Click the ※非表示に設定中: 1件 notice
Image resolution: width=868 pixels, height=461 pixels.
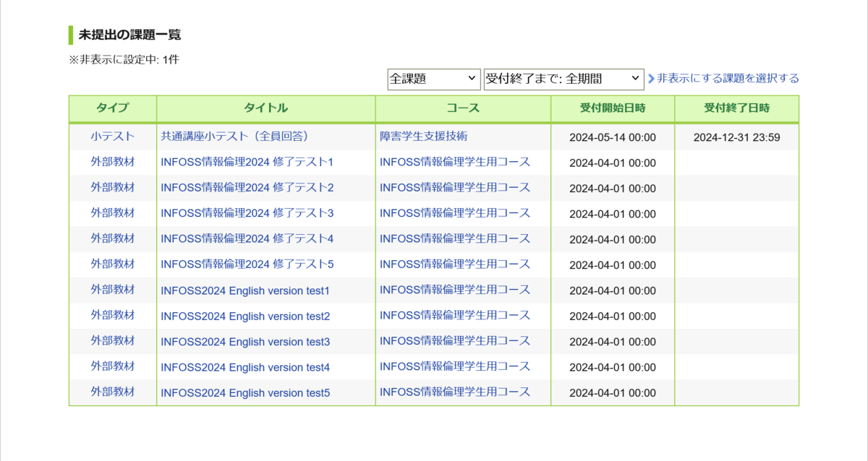click(x=124, y=59)
